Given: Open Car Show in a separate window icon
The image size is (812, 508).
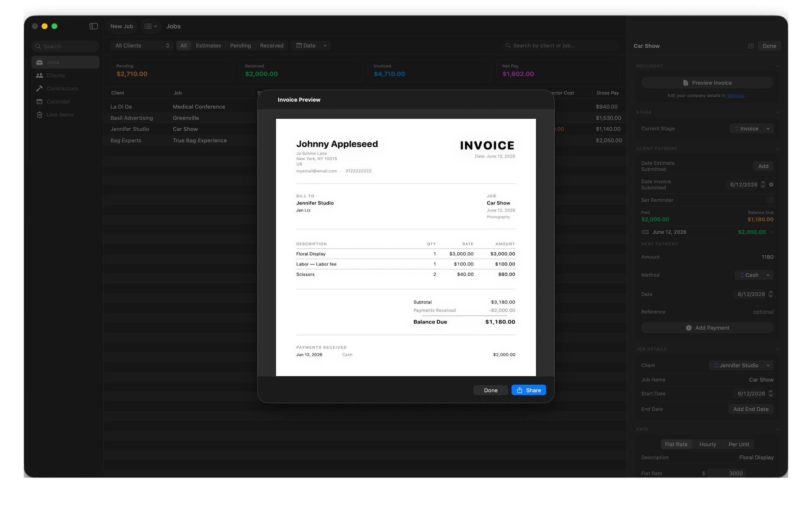Looking at the screenshot, I should pyautogui.click(x=751, y=46).
